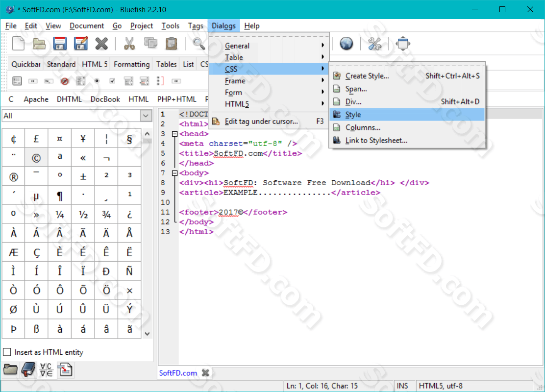
Task: Open the snippets panel icon
Action: click(x=65, y=369)
